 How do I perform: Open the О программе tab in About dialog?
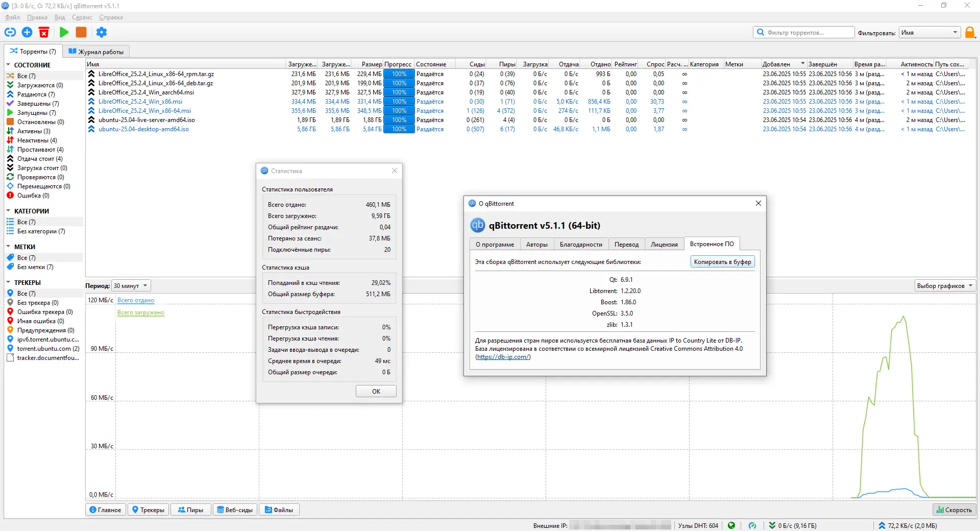(x=495, y=245)
